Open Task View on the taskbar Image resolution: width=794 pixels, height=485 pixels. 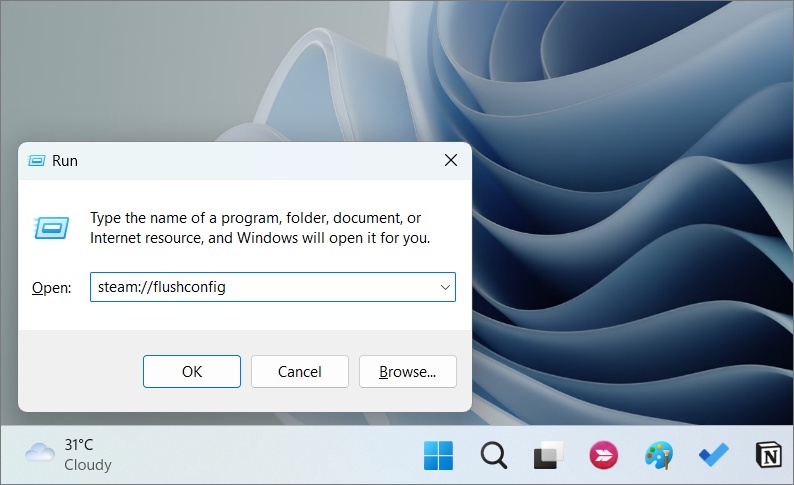pyautogui.click(x=548, y=455)
